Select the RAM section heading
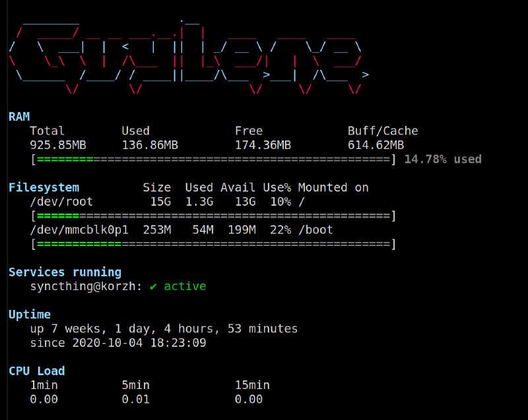 19,117
